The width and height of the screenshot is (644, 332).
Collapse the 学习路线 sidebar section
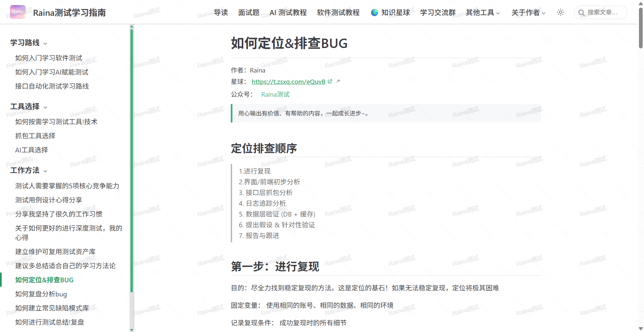click(29, 43)
